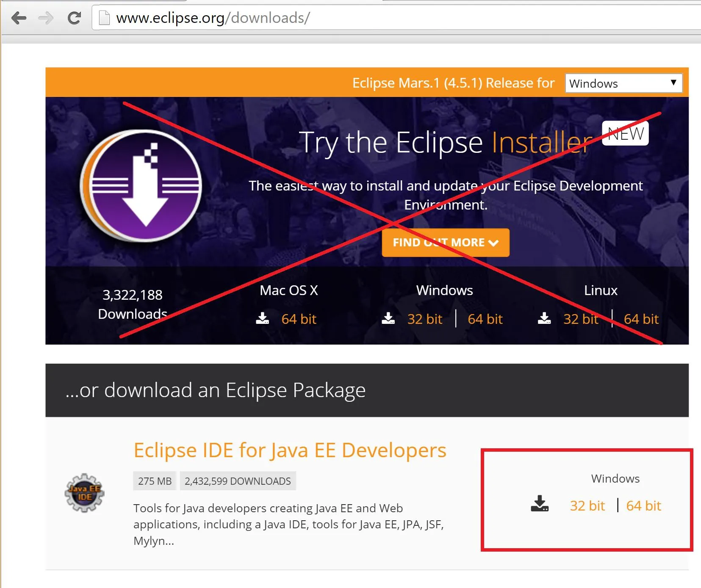Click the Java EE package description text
This screenshot has width=701, height=588.
[x=288, y=524]
